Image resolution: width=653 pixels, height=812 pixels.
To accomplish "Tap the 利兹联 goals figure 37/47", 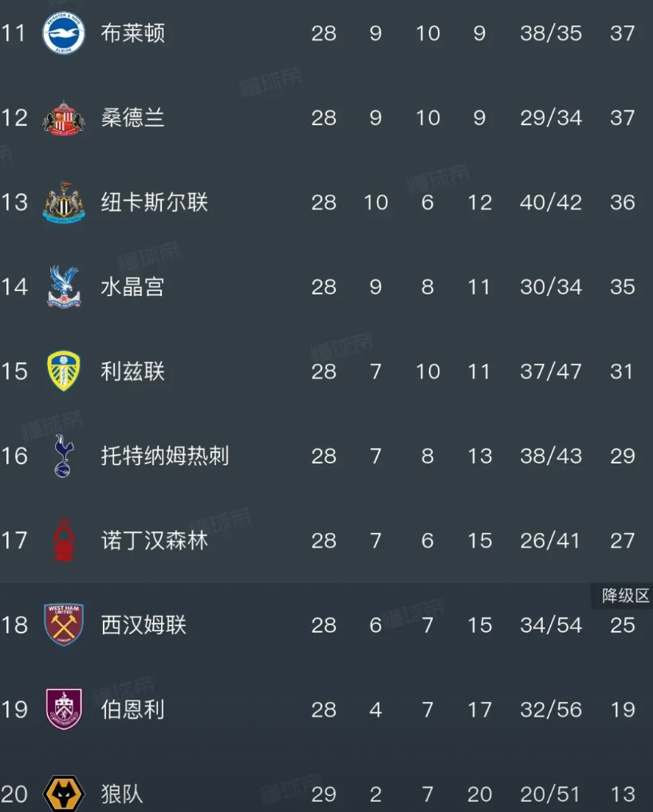I will point(550,372).
